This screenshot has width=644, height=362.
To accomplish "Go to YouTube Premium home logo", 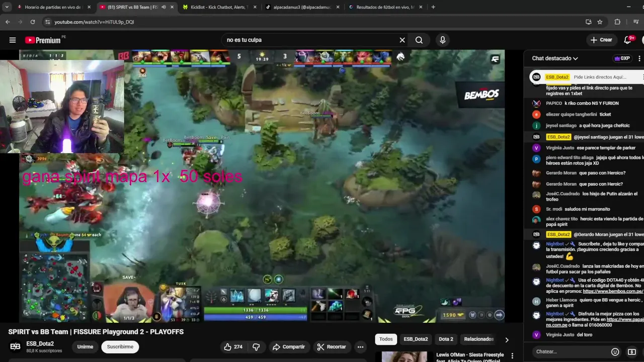I will tap(43, 40).
